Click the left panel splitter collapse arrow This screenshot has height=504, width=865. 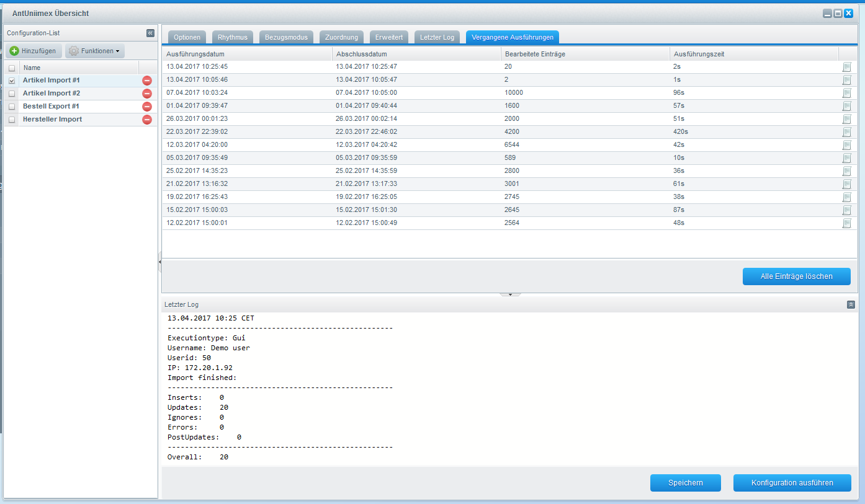pyautogui.click(x=159, y=262)
